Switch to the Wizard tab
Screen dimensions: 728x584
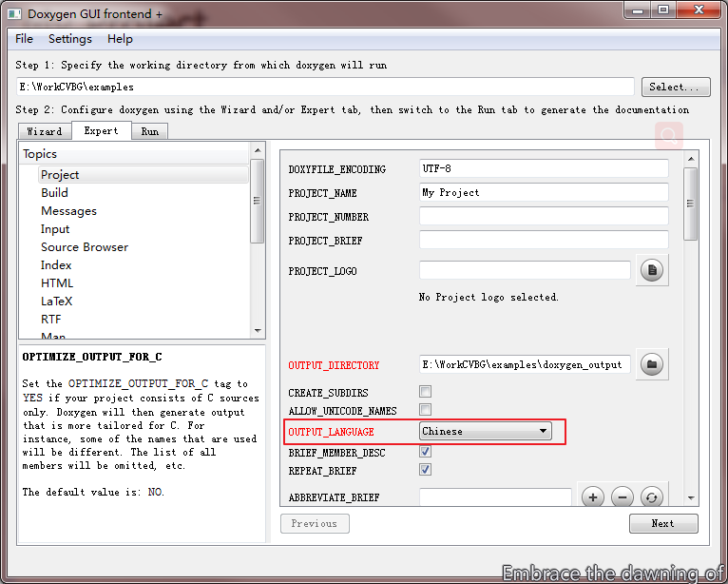pos(45,131)
